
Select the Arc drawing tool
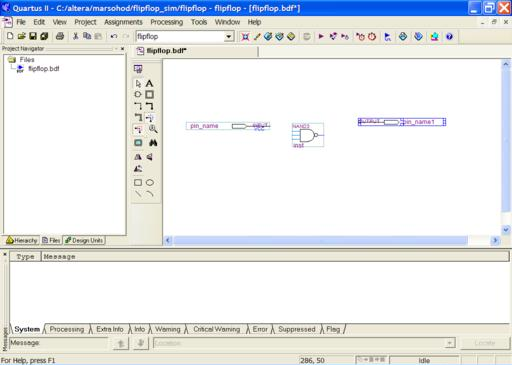[150, 194]
